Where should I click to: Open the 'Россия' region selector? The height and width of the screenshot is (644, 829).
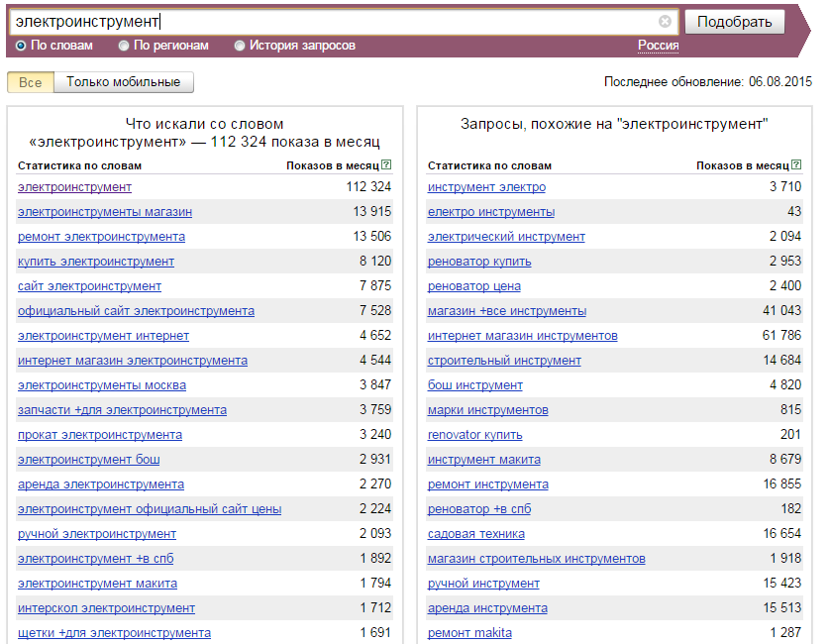(x=659, y=46)
